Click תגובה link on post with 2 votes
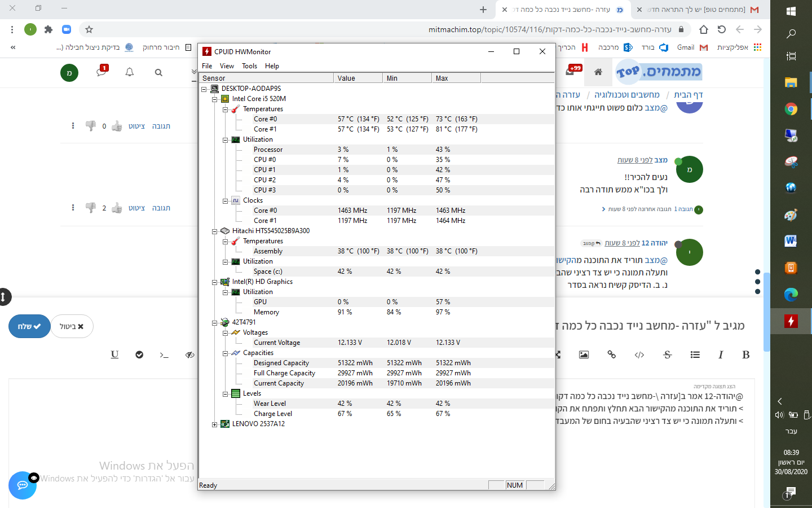The width and height of the screenshot is (812, 508). pyautogui.click(x=161, y=208)
